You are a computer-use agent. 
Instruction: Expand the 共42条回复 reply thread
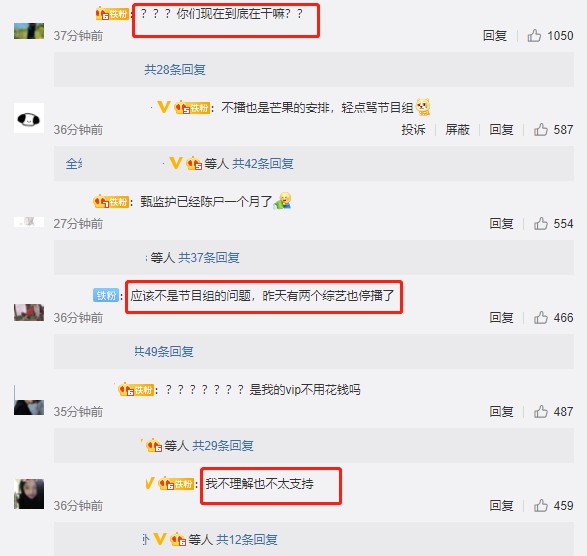point(263,164)
